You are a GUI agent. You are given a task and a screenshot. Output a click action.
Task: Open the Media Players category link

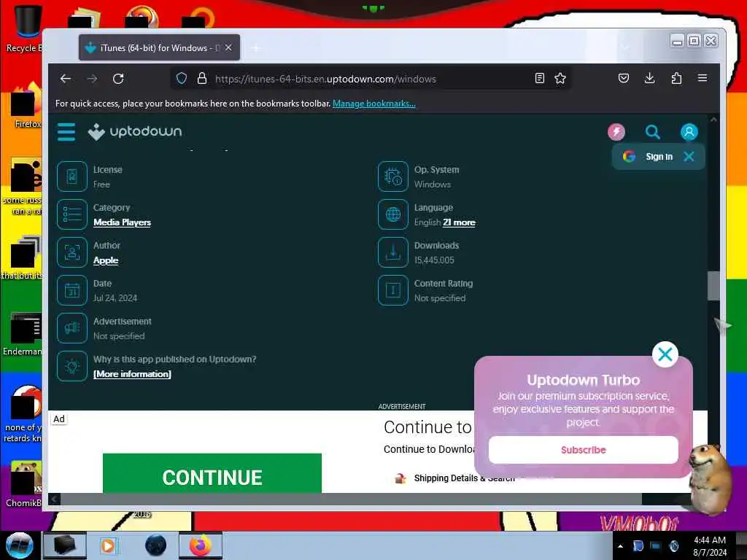pos(122,222)
